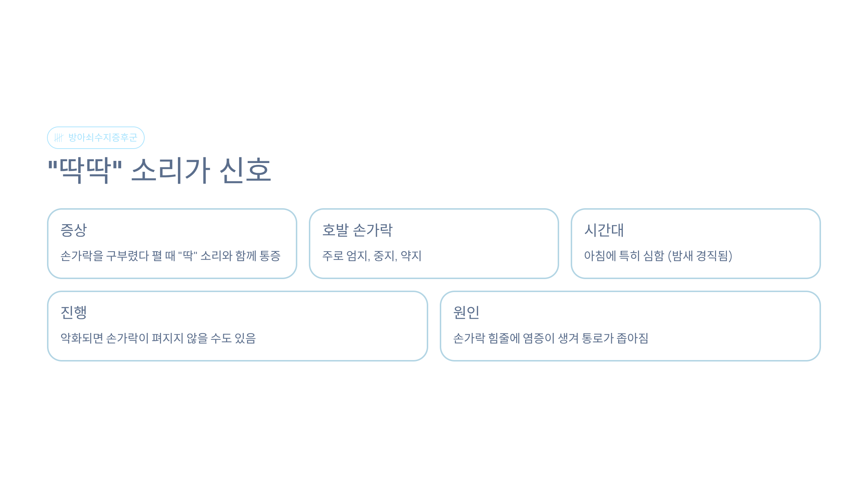Click the "딱딱" quoted word in title
868x488 pixels.
85,170
